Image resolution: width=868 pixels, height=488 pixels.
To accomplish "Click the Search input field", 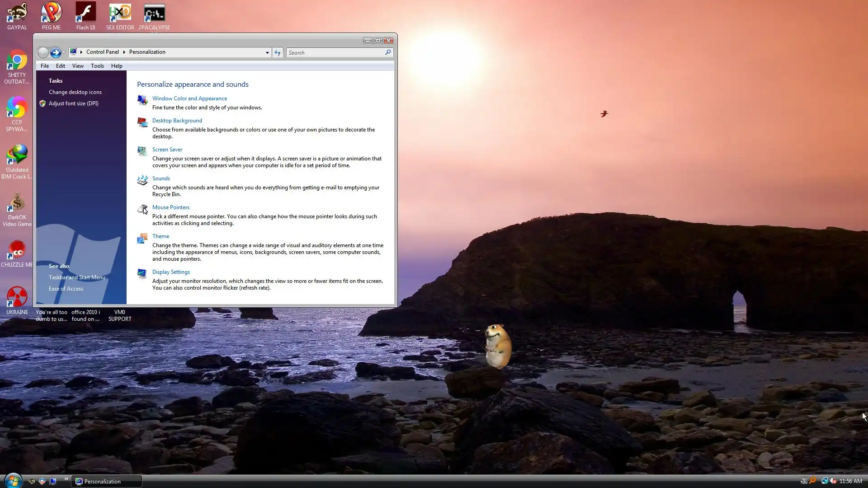I will click(x=335, y=52).
